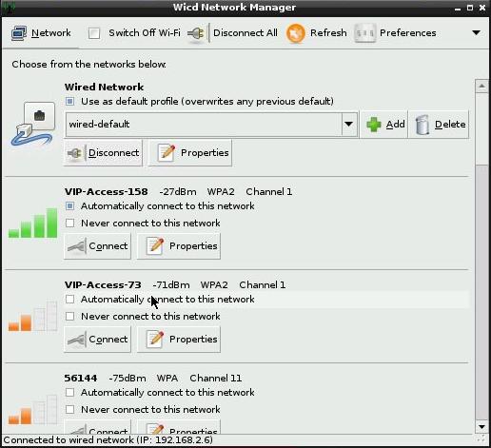Click the Network computers icon
This screenshot has width=491, height=448.
(19, 33)
